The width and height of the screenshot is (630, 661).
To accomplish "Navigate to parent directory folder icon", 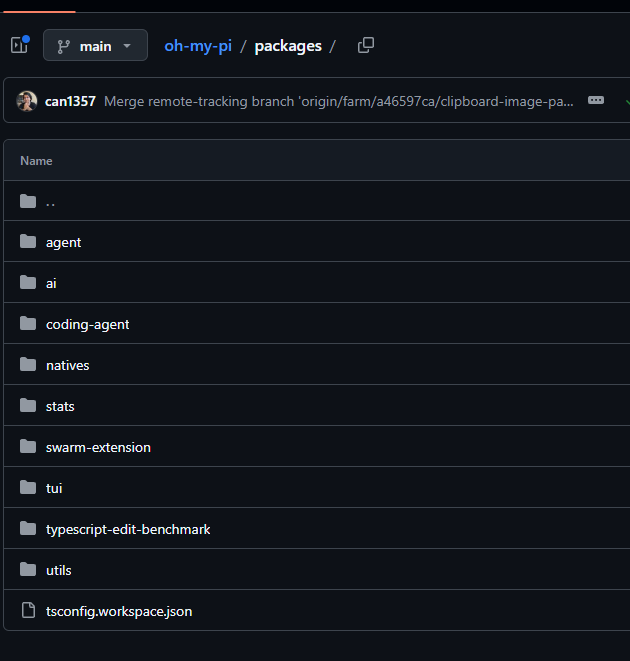I will [28, 201].
